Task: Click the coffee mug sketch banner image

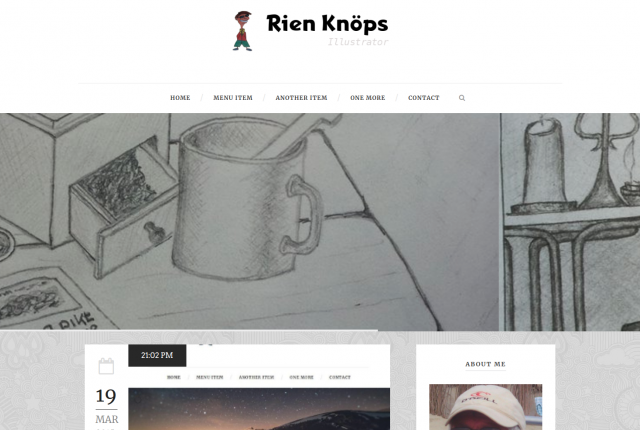Action: click(249, 222)
